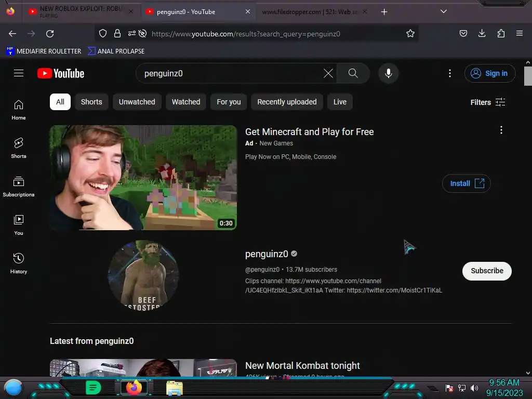Open Firefox extensions menu

click(x=501, y=33)
